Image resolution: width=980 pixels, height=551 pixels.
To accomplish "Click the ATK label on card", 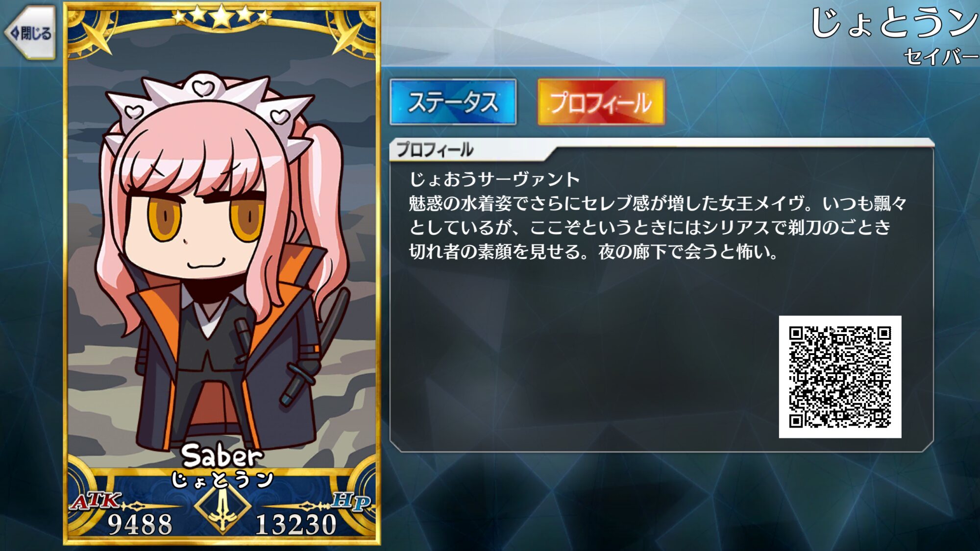I will pyautogui.click(x=95, y=500).
